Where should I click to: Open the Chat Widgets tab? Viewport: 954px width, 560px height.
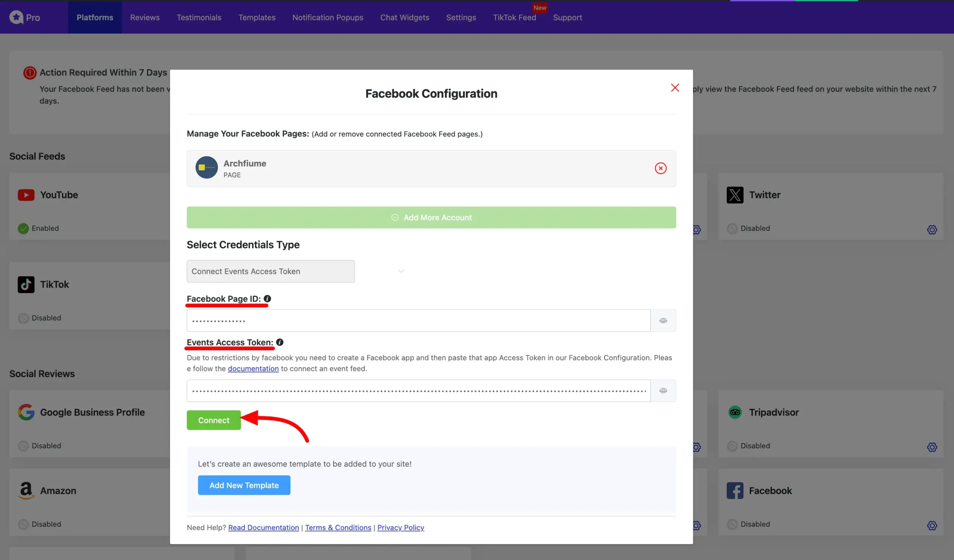coord(404,17)
